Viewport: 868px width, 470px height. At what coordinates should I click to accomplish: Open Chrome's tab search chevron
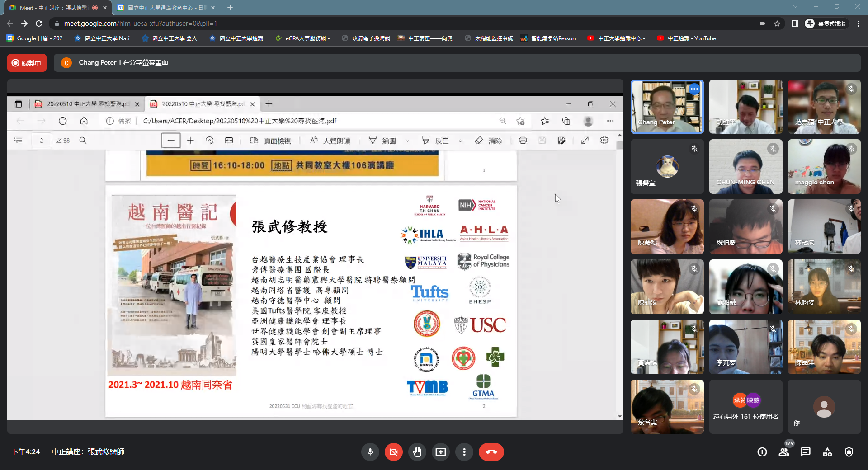click(x=795, y=7)
